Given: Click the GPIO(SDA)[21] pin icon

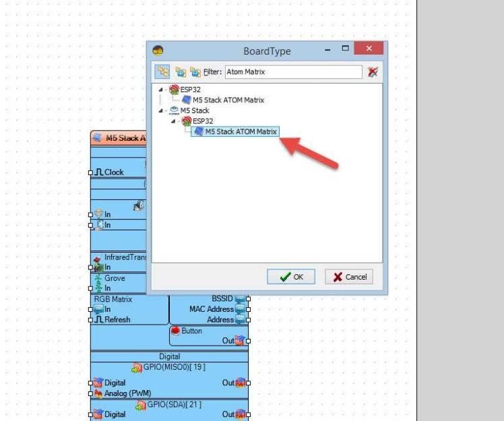Looking at the screenshot, I should 141,405.
